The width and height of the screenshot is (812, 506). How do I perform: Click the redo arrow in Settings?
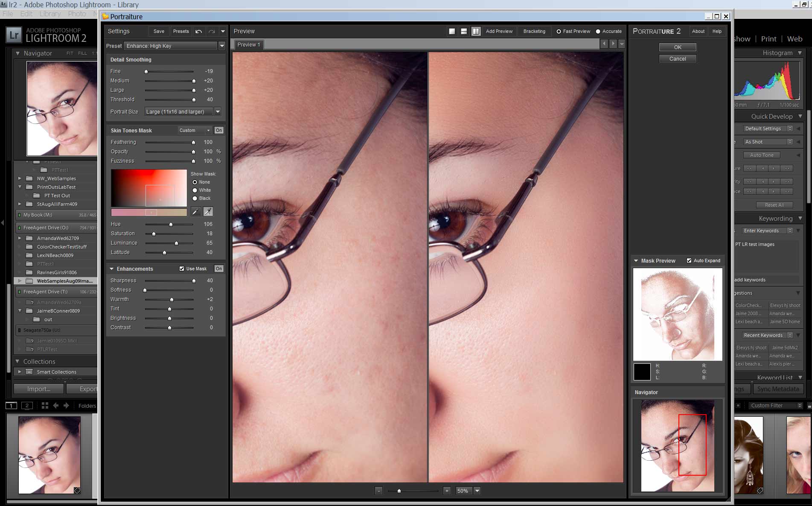(x=212, y=31)
